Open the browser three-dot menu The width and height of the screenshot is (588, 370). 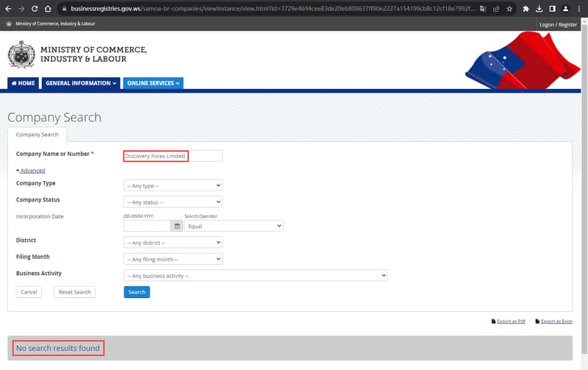(x=578, y=9)
